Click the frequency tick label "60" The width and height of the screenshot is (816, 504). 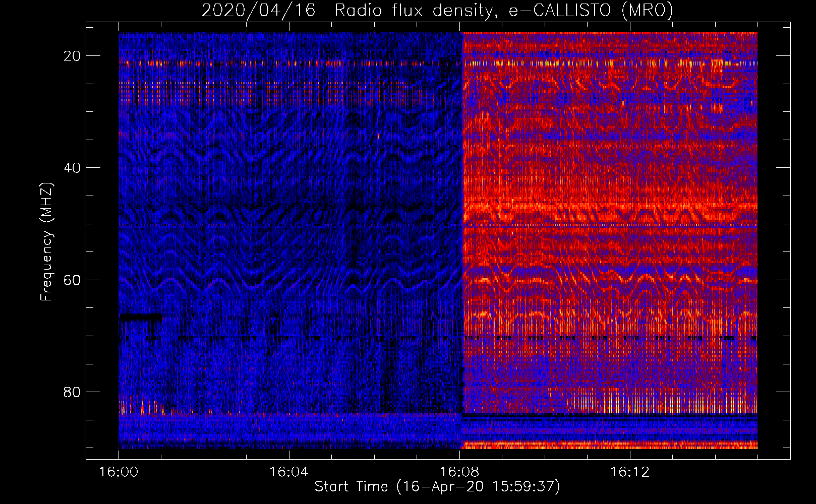[73, 280]
